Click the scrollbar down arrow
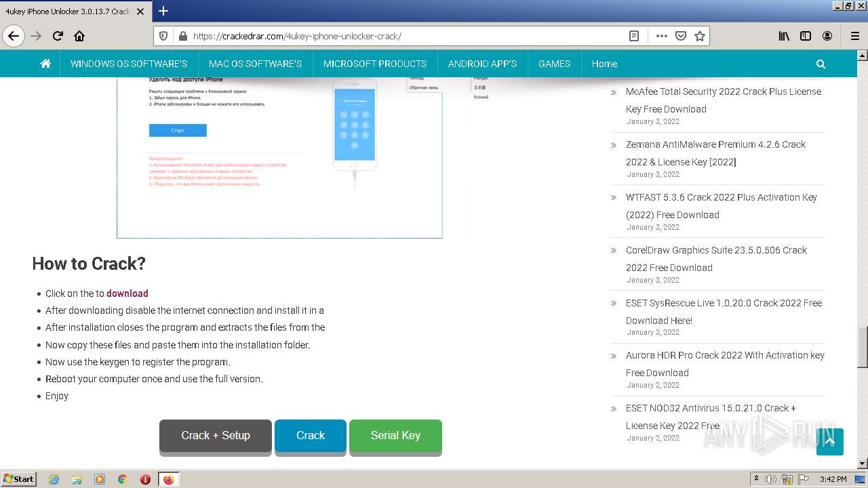The width and height of the screenshot is (868, 488). (863, 464)
